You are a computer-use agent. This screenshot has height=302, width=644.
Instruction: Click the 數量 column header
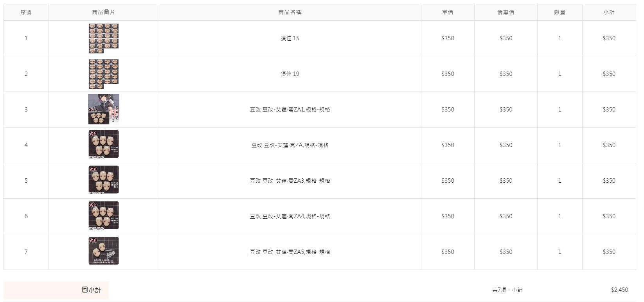[x=559, y=12]
